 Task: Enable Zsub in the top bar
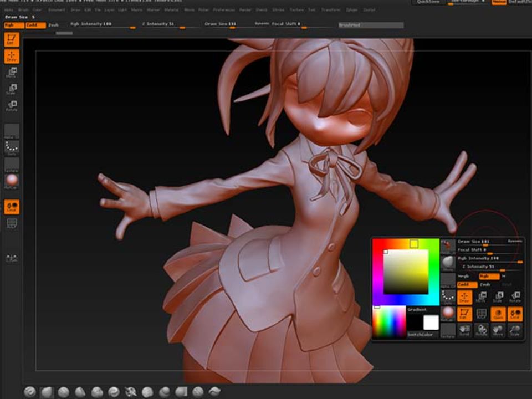53,25
